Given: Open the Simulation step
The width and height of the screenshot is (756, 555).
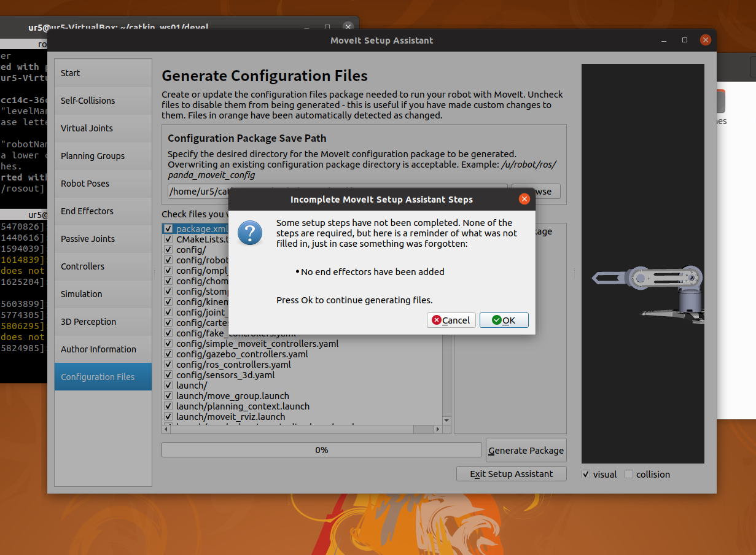Looking at the screenshot, I should [x=103, y=294].
